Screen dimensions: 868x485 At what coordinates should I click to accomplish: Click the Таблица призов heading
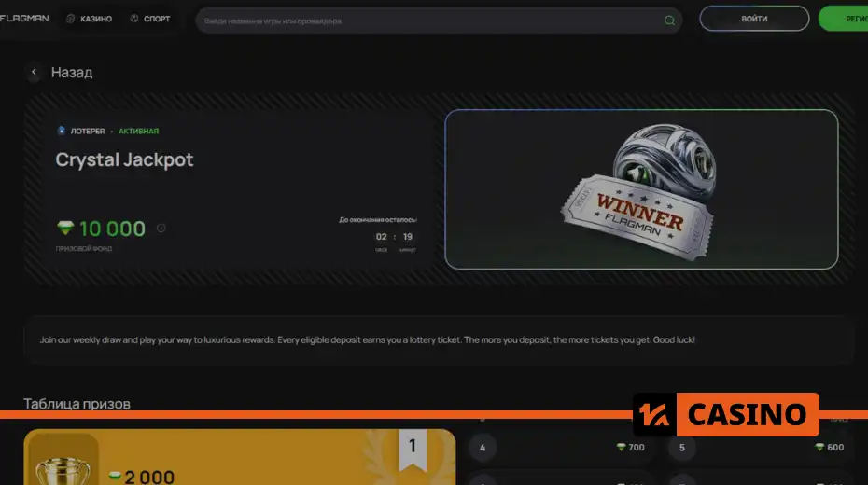point(77,404)
